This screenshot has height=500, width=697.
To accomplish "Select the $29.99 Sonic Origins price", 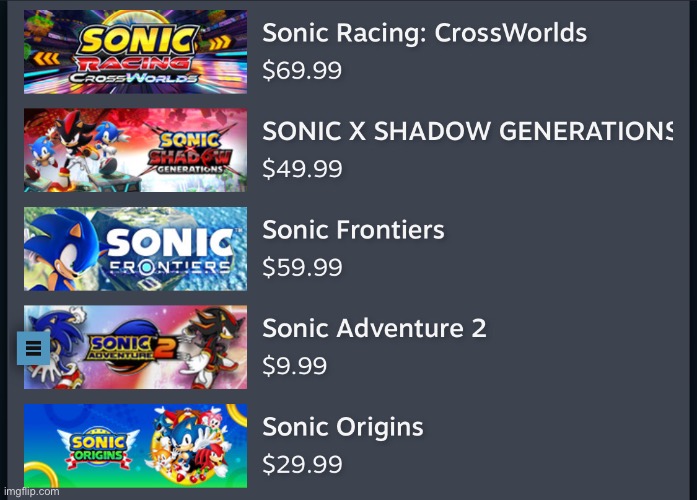I will pyautogui.click(x=301, y=464).
